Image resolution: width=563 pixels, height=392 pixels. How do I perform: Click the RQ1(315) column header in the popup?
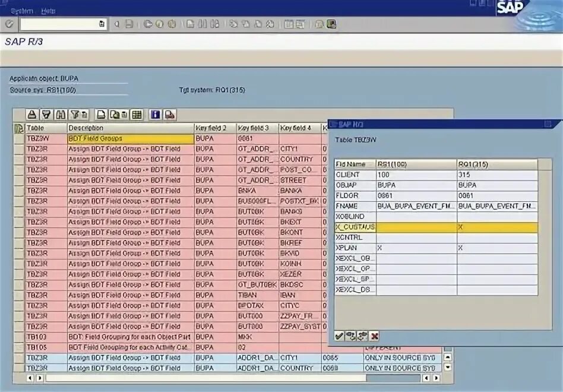coord(497,165)
